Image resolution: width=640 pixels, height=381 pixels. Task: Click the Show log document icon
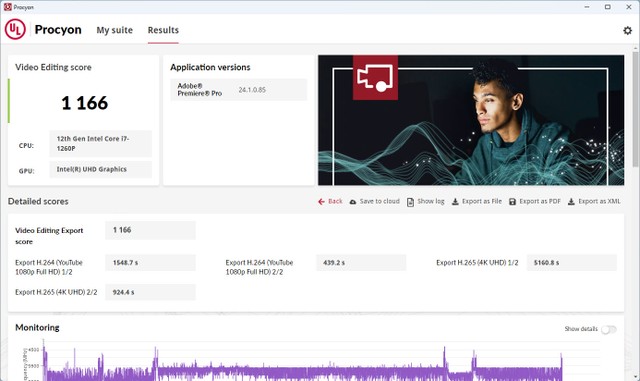[x=410, y=202]
